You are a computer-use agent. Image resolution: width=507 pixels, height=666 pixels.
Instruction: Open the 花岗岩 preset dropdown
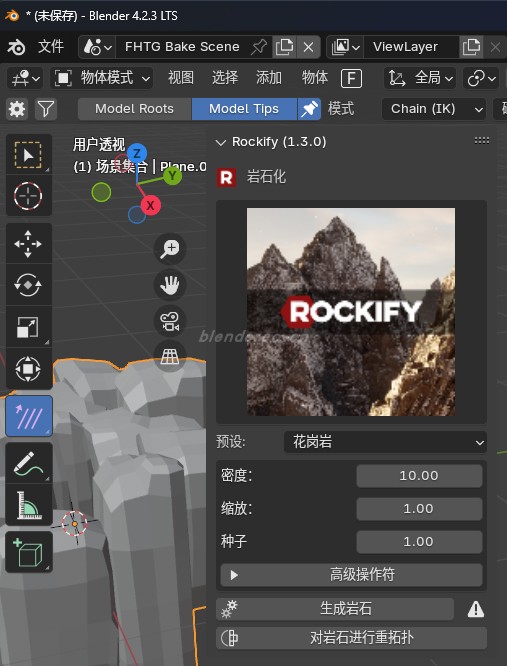click(x=386, y=442)
